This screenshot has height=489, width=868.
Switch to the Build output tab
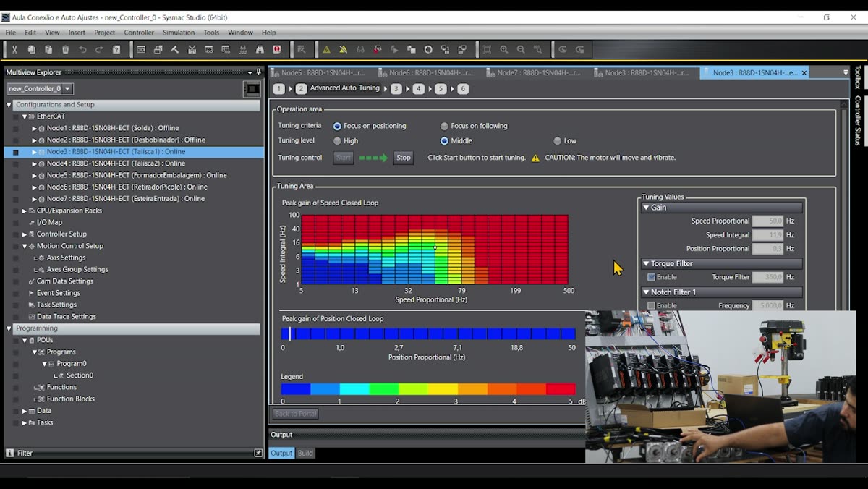pos(305,453)
